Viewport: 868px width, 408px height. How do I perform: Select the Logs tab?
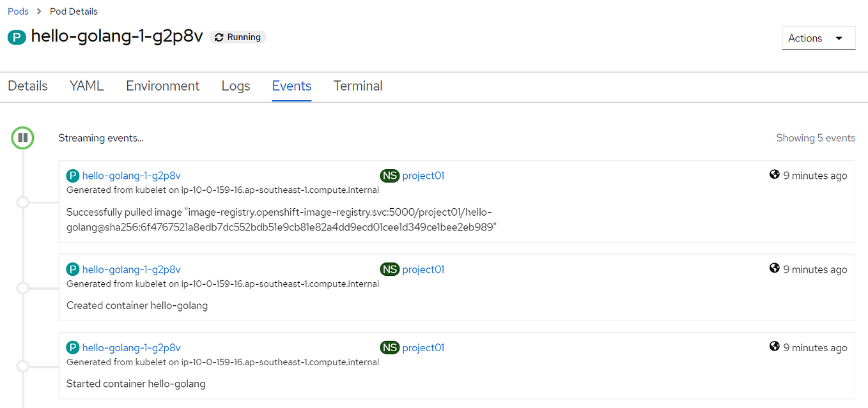point(235,86)
